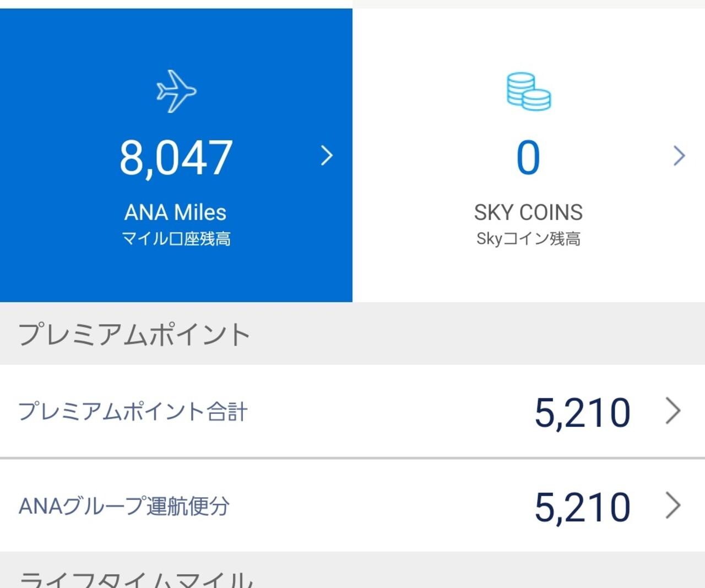Select the ANA Miles label

coord(176,213)
